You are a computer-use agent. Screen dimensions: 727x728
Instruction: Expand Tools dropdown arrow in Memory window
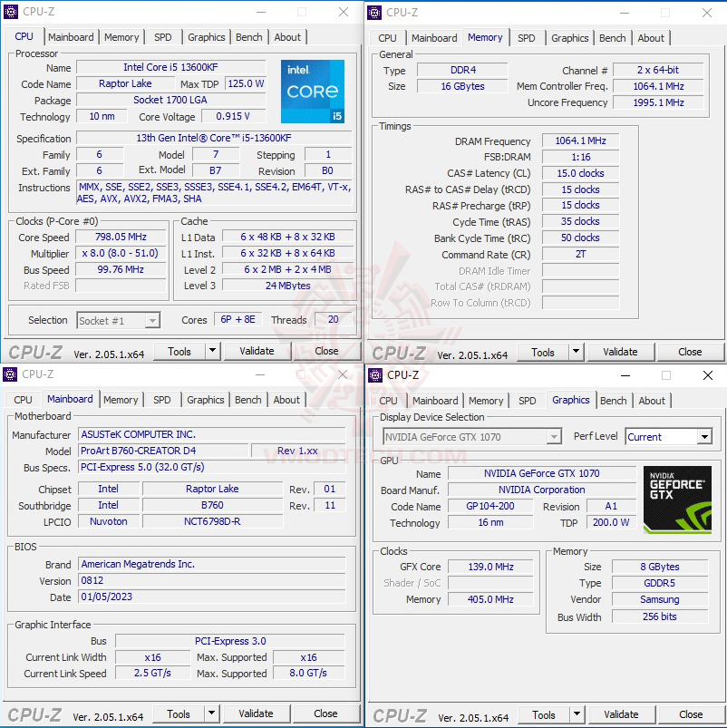(577, 352)
